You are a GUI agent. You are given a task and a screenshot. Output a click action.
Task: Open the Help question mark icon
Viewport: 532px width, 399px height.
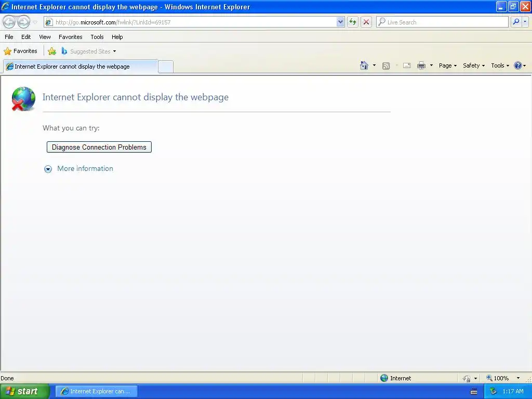[x=518, y=65]
